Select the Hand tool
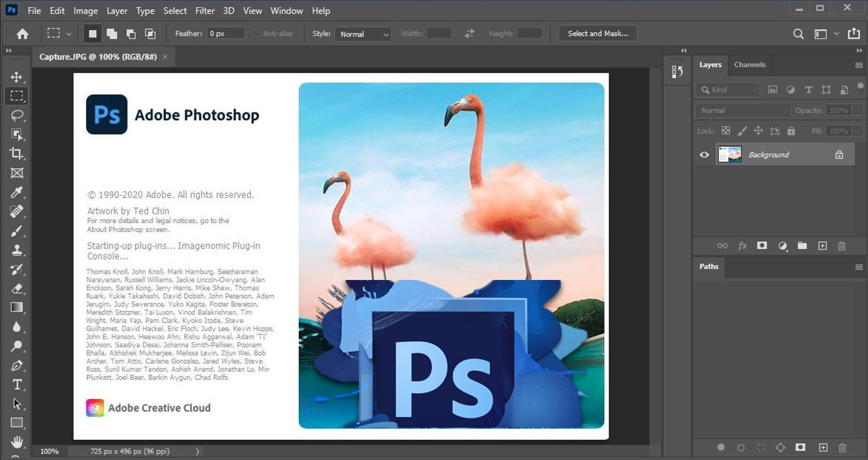Image resolution: width=868 pixels, height=460 pixels. [x=17, y=442]
